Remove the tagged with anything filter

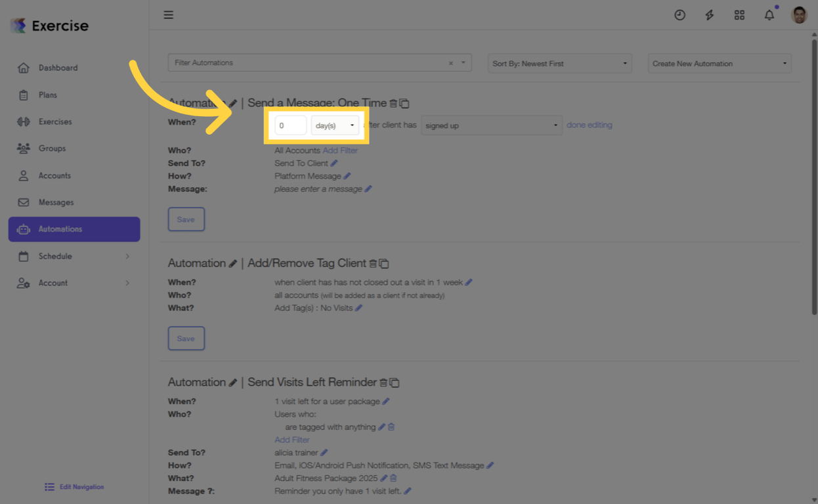tap(391, 427)
